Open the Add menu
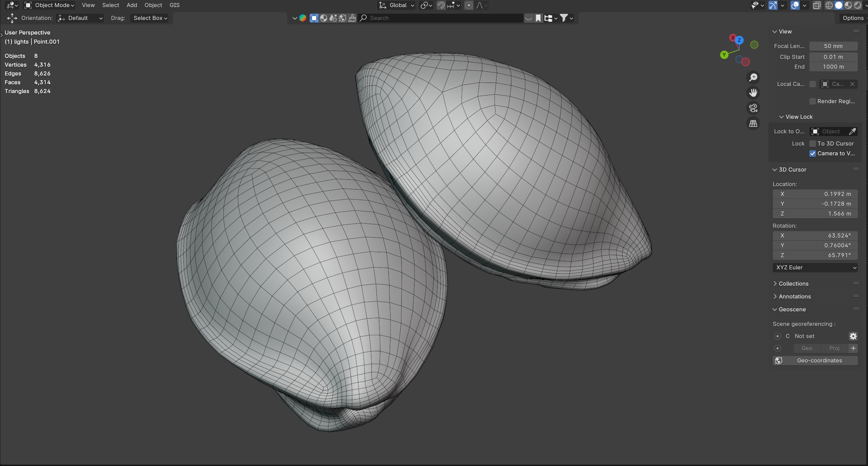The height and width of the screenshot is (466, 868). [x=132, y=5]
